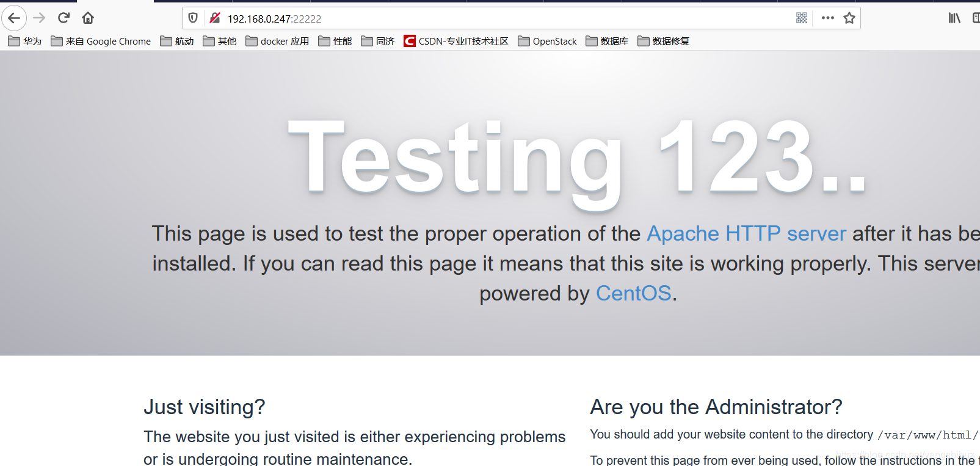This screenshot has width=980, height=466.
Task: Follow the CentOS link
Action: [x=634, y=294]
